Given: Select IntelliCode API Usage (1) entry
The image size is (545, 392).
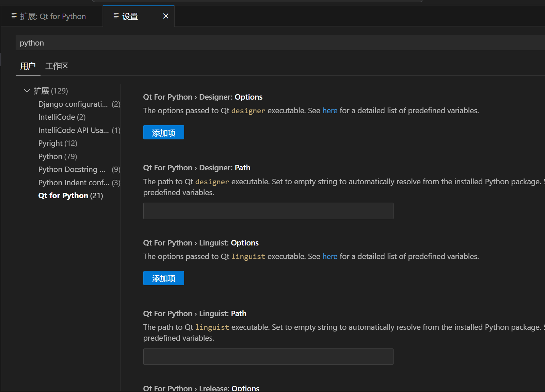Looking at the screenshot, I should [x=79, y=130].
